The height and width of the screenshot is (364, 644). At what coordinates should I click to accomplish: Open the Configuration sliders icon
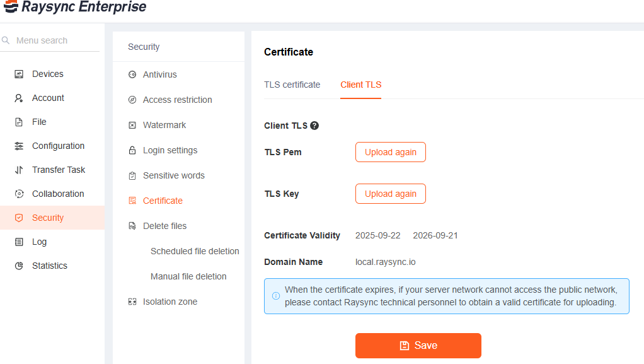pos(20,146)
